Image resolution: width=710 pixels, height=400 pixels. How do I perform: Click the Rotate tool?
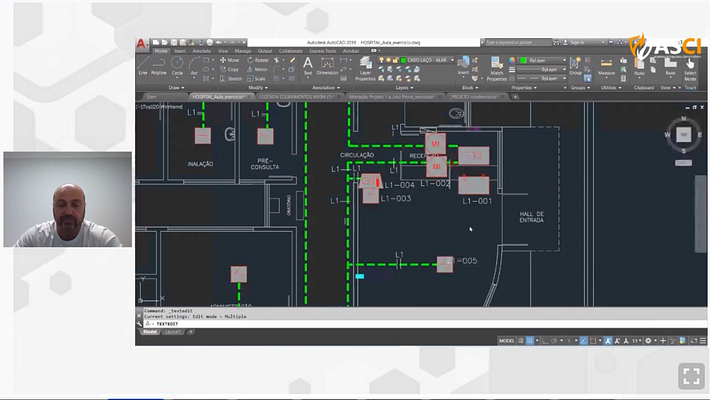[x=258, y=60]
